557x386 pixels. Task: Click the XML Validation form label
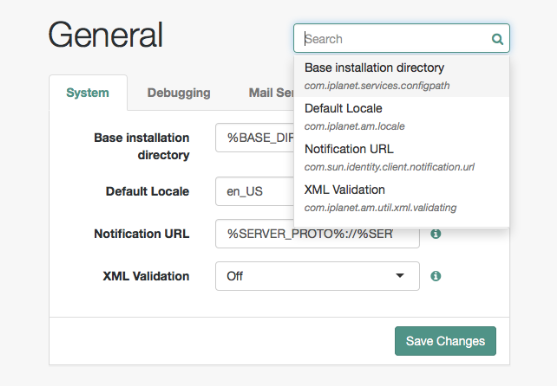click(x=146, y=276)
